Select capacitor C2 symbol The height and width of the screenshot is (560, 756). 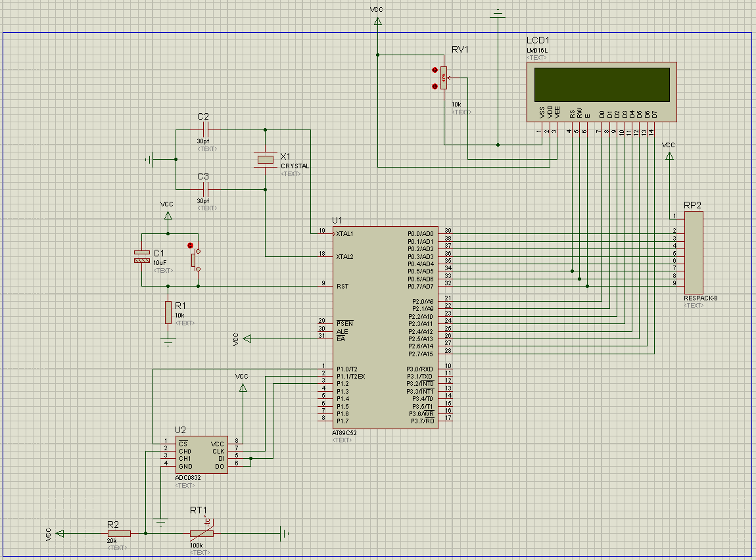[x=205, y=131]
